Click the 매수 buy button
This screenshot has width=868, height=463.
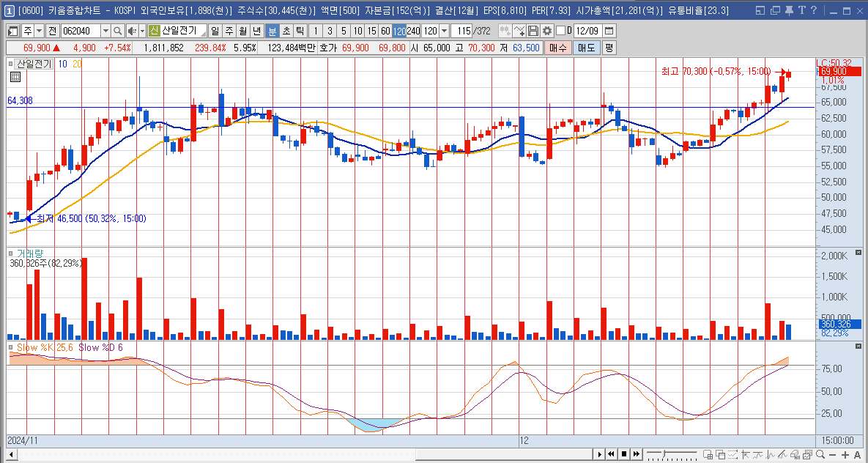pos(557,48)
